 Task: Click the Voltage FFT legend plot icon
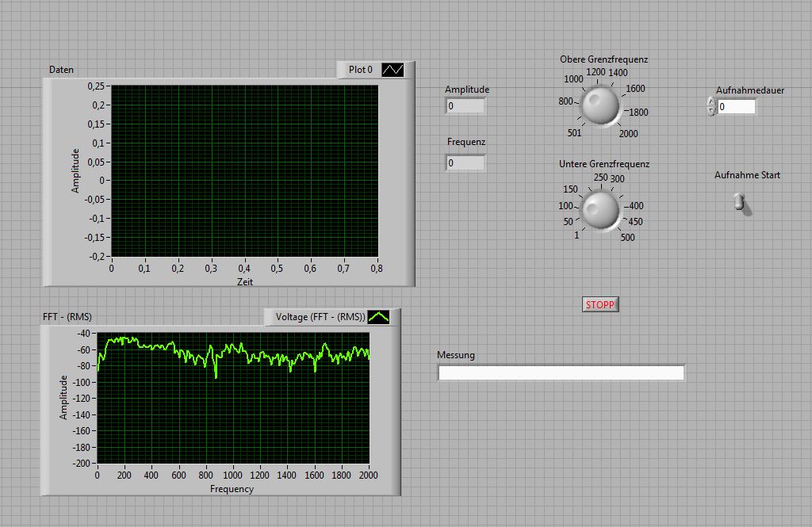378,317
